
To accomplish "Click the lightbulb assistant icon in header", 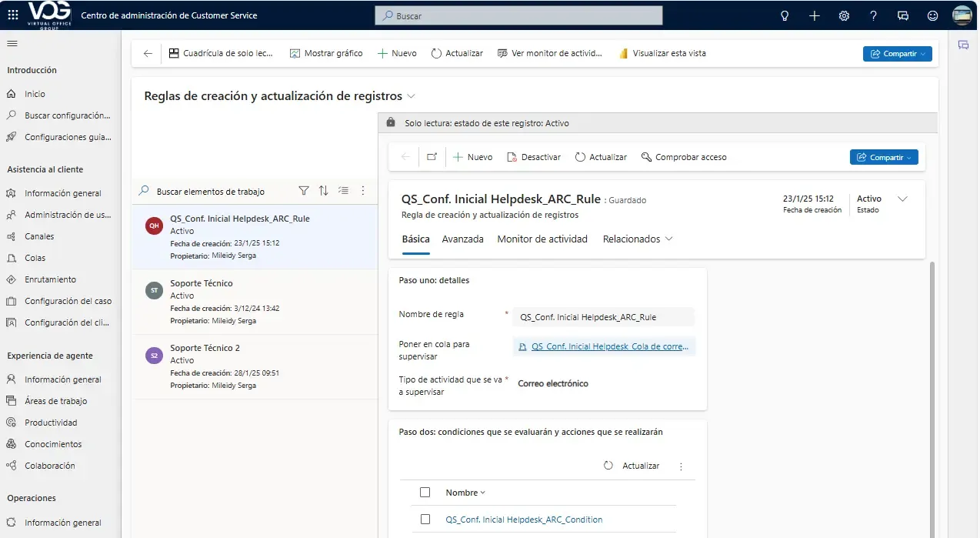I will [785, 15].
